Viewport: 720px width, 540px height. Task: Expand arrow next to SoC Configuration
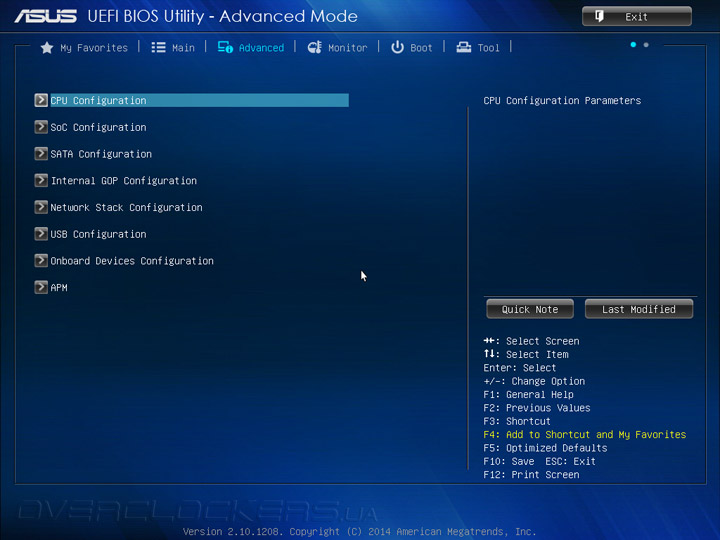click(x=41, y=127)
